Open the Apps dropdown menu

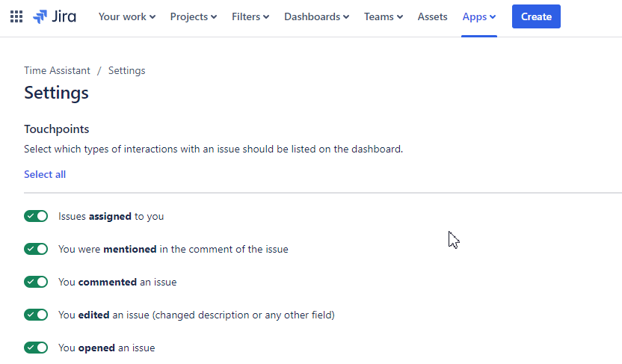pyautogui.click(x=479, y=16)
